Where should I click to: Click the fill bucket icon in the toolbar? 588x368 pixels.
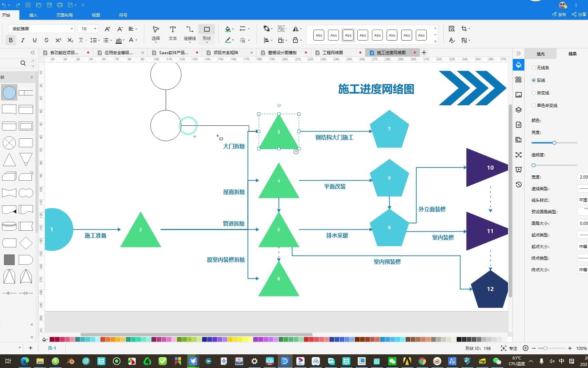tap(227, 29)
